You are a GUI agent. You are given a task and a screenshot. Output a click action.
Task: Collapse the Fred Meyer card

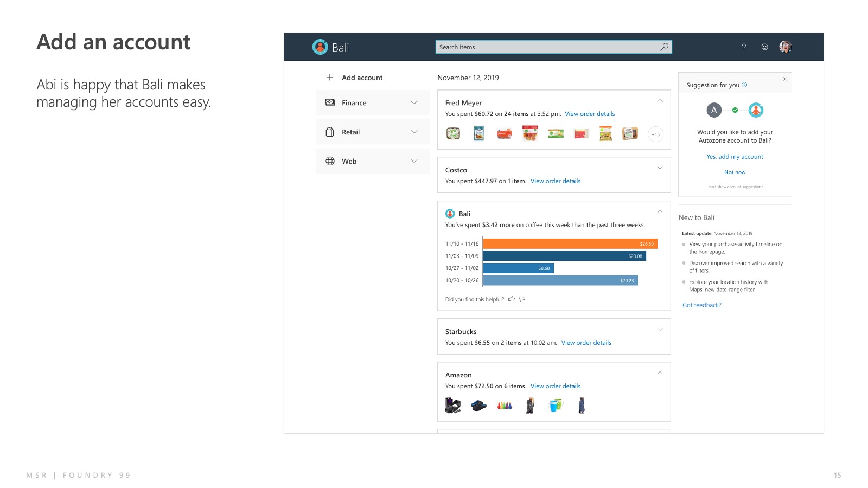pyautogui.click(x=660, y=101)
